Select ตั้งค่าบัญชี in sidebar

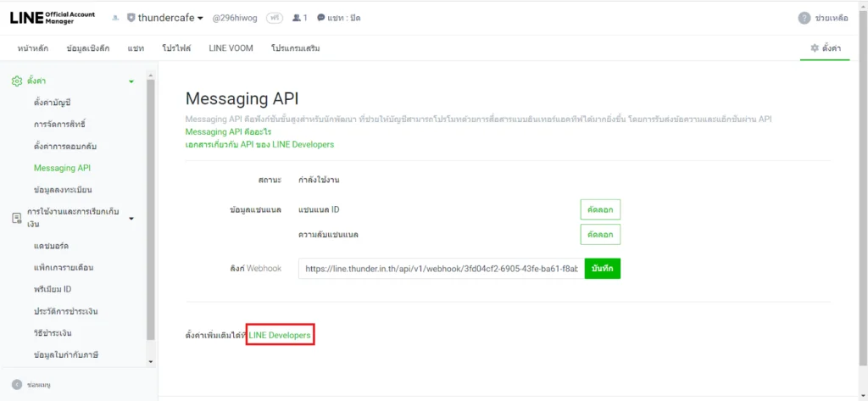click(x=53, y=102)
